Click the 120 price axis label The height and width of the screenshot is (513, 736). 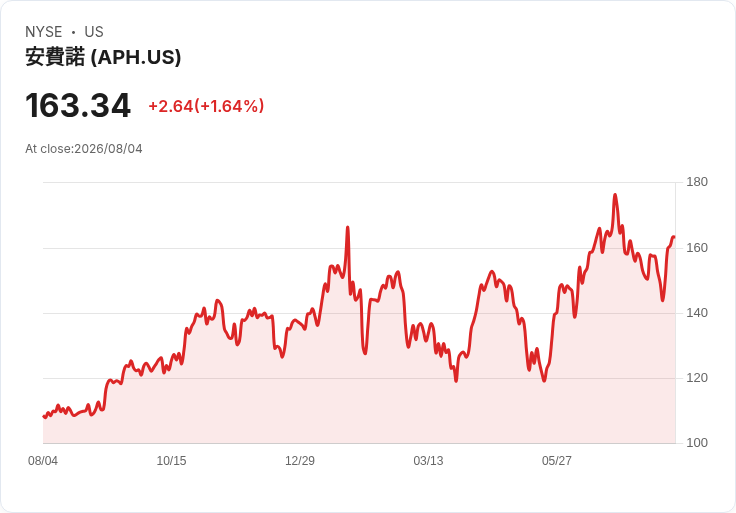click(x=697, y=377)
